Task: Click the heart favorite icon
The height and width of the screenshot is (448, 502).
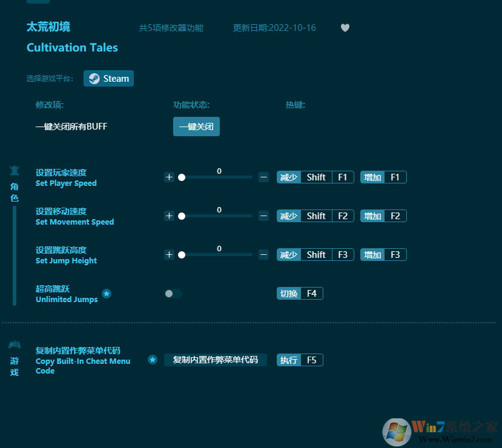Action: (x=345, y=28)
